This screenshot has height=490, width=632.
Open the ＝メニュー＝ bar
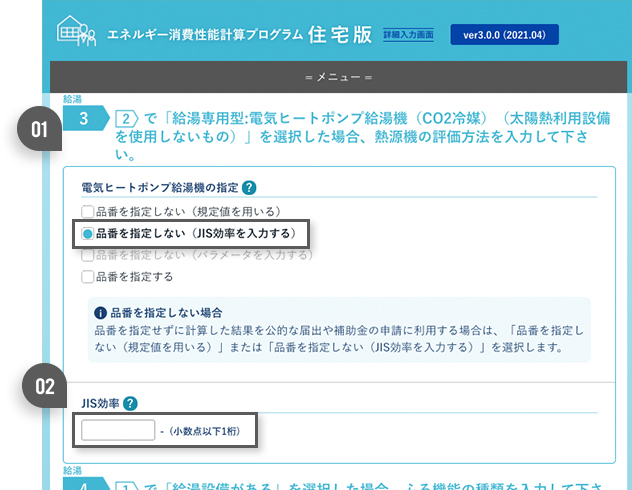(x=338, y=76)
